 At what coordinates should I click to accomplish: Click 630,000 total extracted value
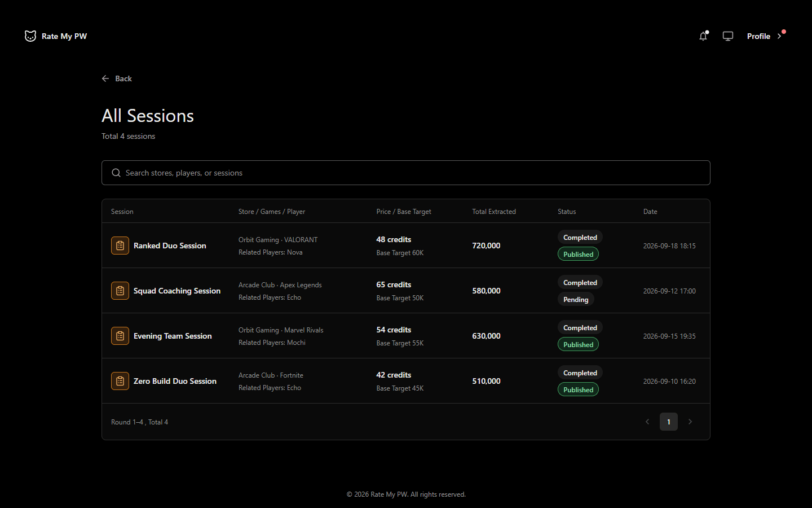[x=486, y=336]
